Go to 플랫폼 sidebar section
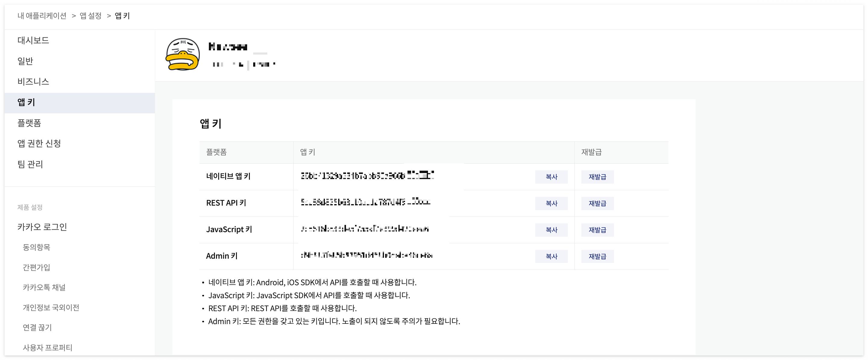 tap(29, 123)
